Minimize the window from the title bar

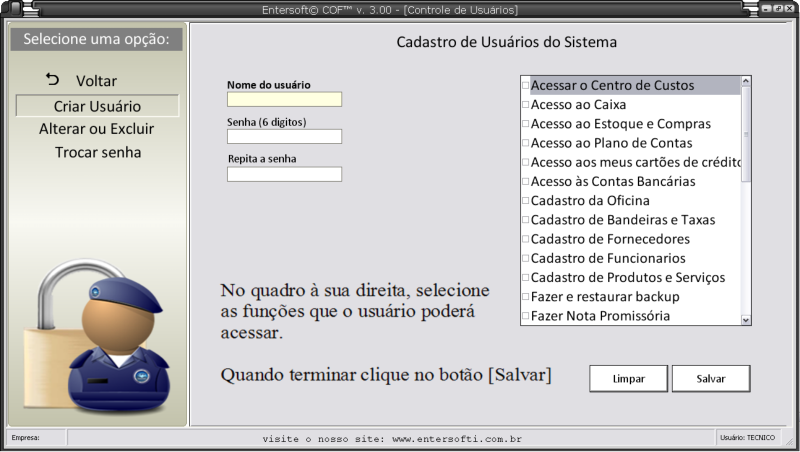767,9
